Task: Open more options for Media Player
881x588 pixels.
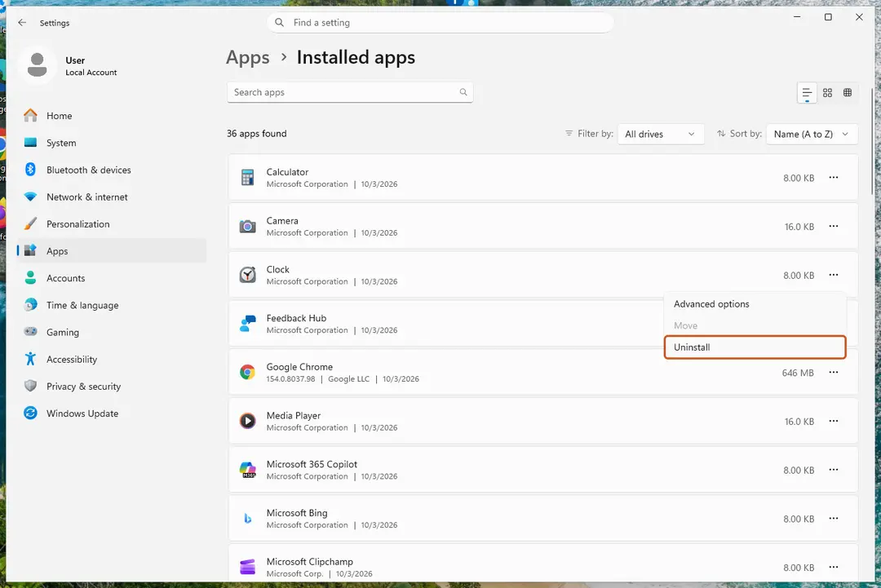Action: (x=833, y=421)
